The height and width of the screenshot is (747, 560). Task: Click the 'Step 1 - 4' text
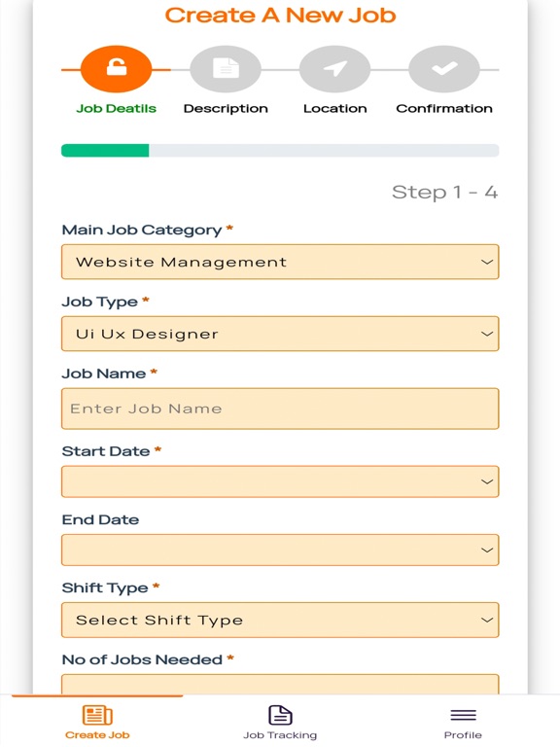[444, 193]
